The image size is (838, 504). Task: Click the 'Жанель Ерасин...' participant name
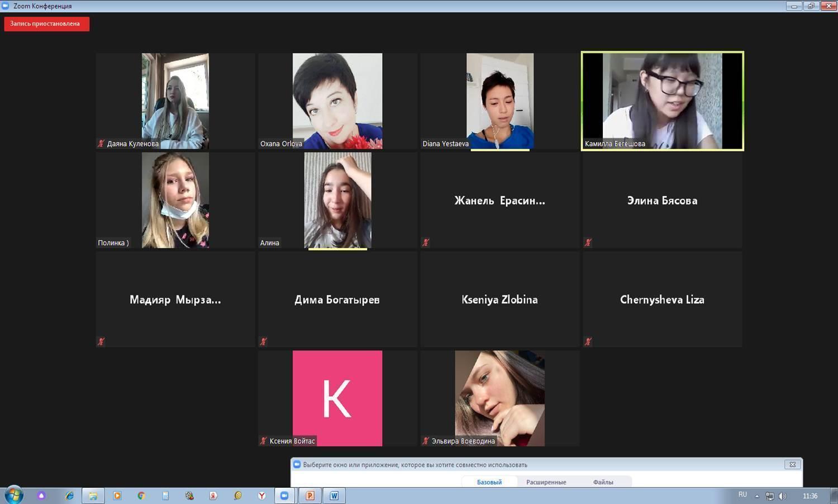coord(500,201)
